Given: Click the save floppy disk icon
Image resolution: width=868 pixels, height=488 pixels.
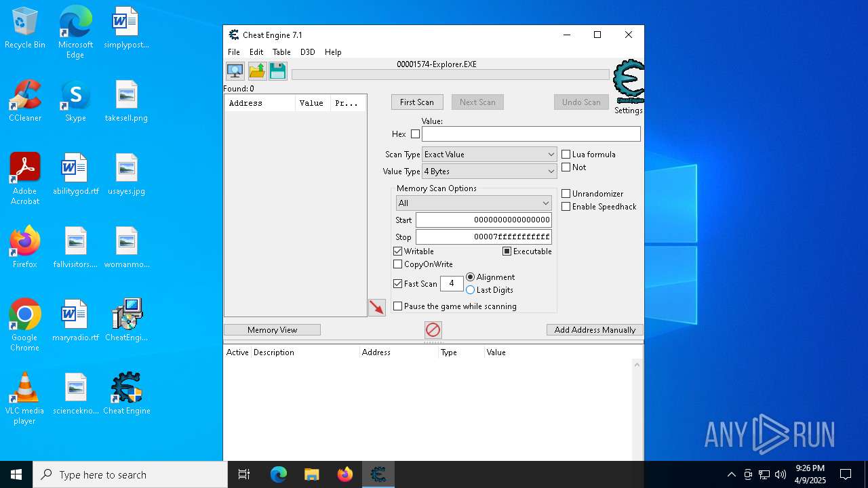Looking at the screenshot, I should coord(277,70).
